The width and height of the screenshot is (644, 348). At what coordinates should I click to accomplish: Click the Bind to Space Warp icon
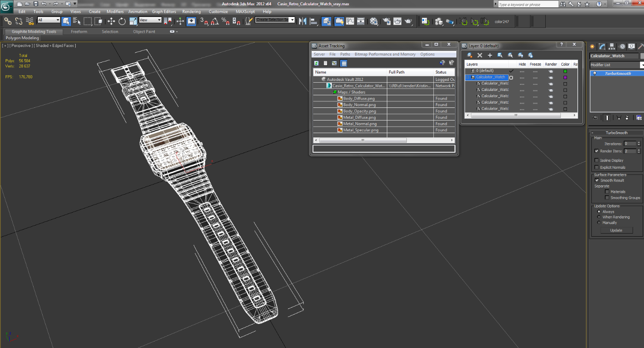point(30,21)
